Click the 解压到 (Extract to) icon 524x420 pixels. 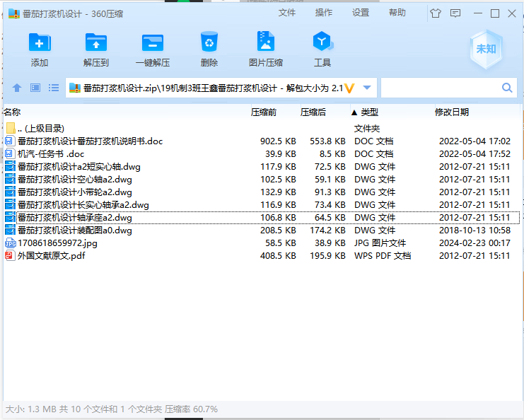coord(96,42)
